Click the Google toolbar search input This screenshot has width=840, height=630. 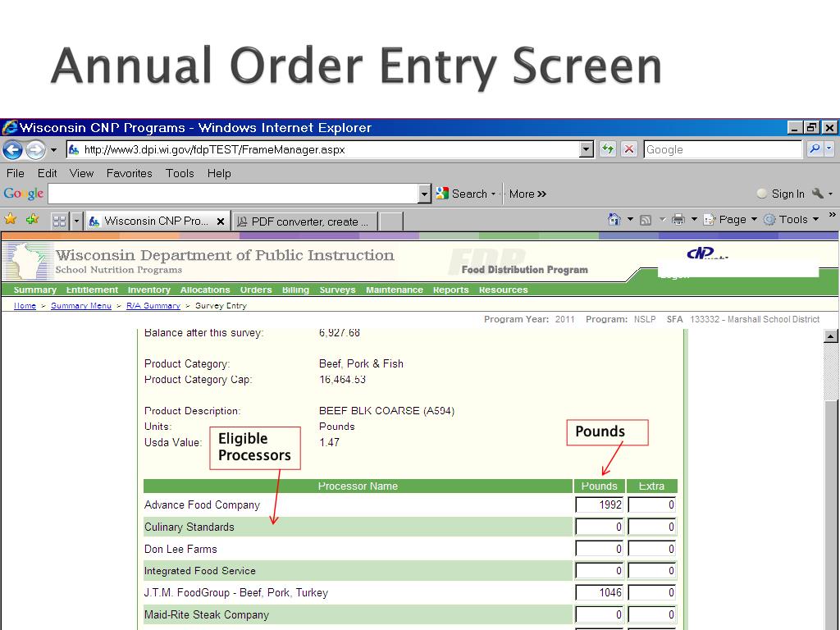233,194
